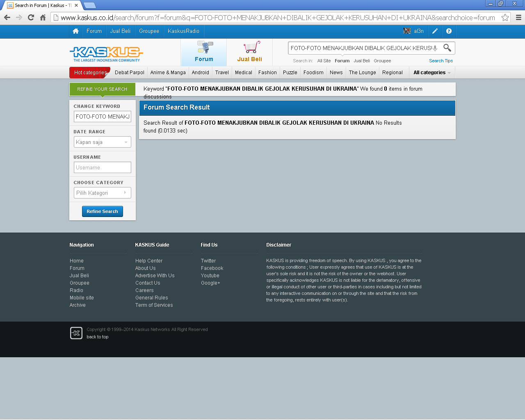The image size is (525, 420).
Task: Open the Advertise With Us link
Action: pyautogui.click(x=155, y=276)
